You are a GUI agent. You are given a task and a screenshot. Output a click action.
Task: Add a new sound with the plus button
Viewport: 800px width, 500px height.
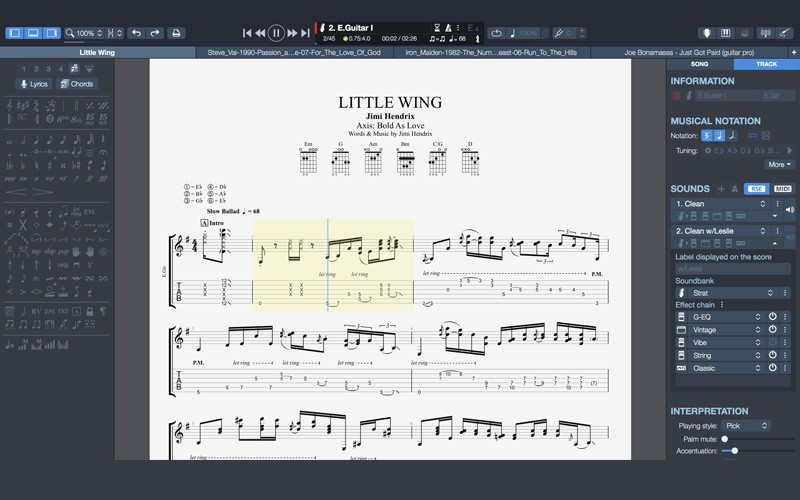click(x=721, y=189)
